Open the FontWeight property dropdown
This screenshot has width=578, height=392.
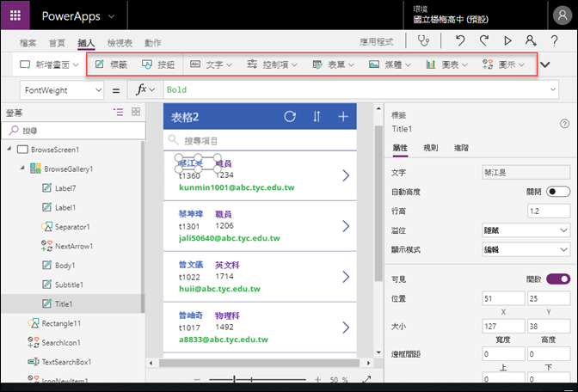click(62, 90)
